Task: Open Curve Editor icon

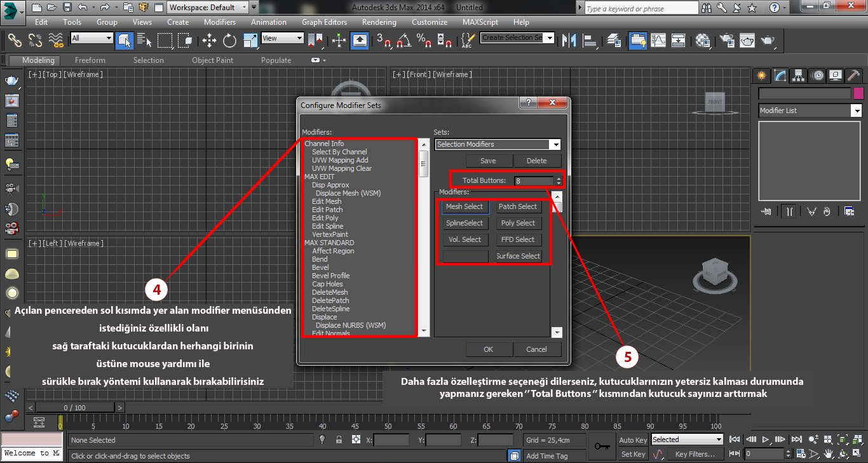Action: pyautogui.click(x=658, y=40)
